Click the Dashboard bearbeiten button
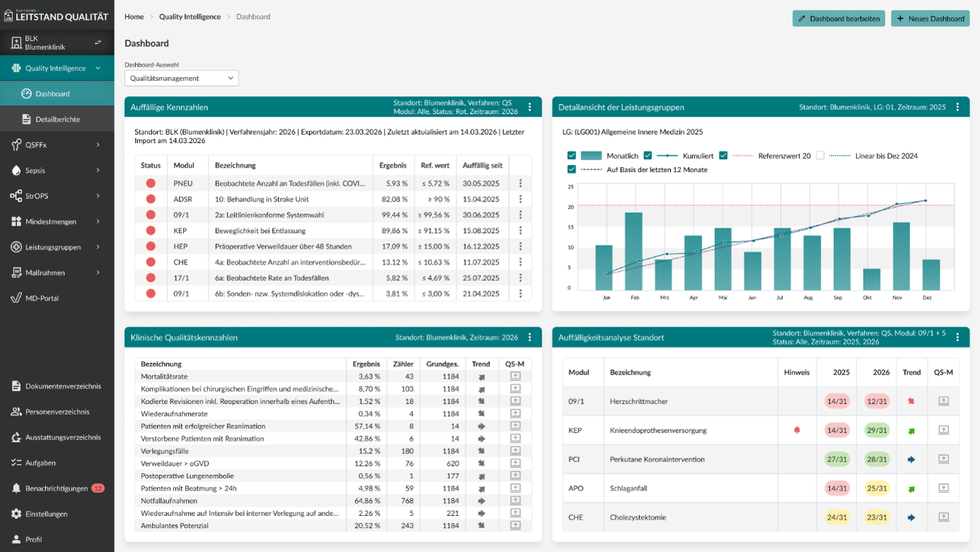This screenshot has width=980, height=552. (x=839, y=18)
